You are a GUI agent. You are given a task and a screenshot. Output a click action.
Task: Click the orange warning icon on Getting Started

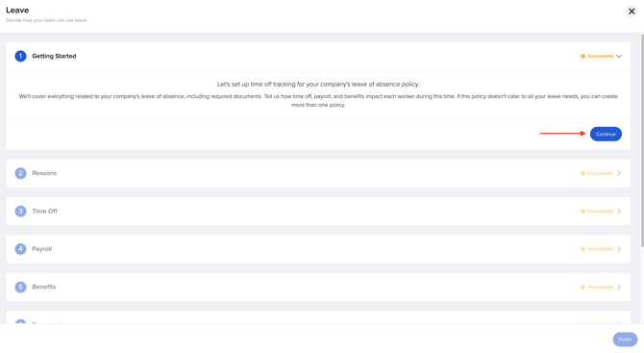pos(582,56)
